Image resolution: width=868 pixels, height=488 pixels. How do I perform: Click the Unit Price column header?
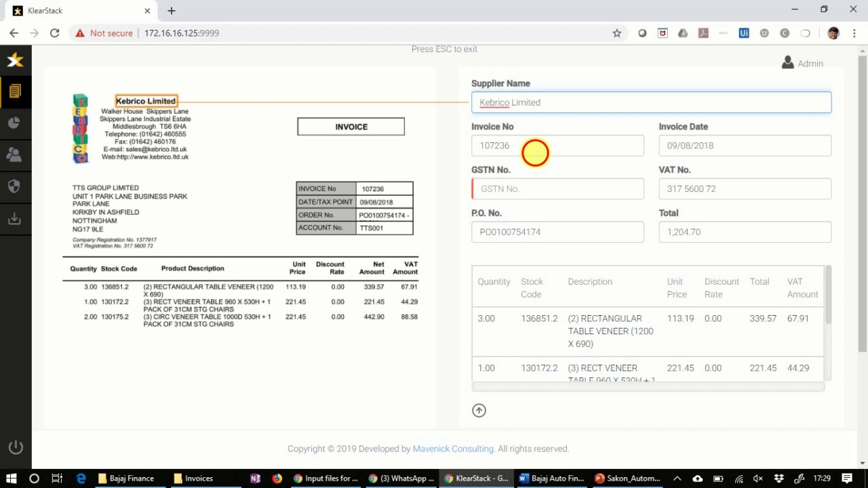(x=677, y=288)
